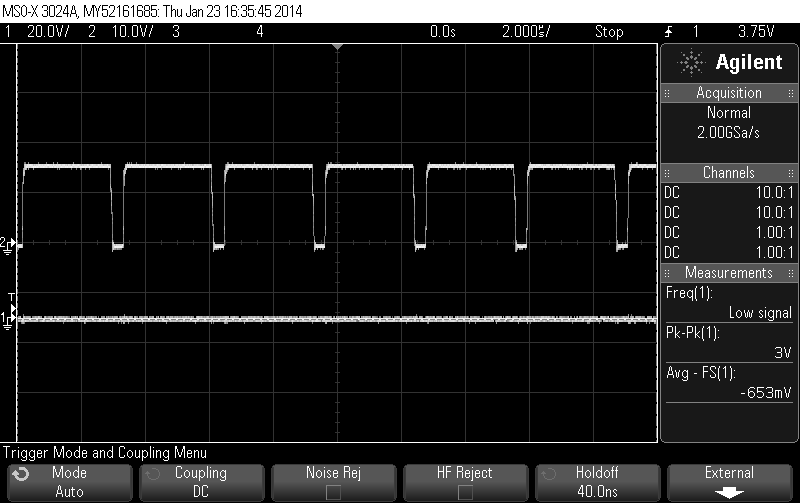Click the Mode Auto softkey

(69, 482)
